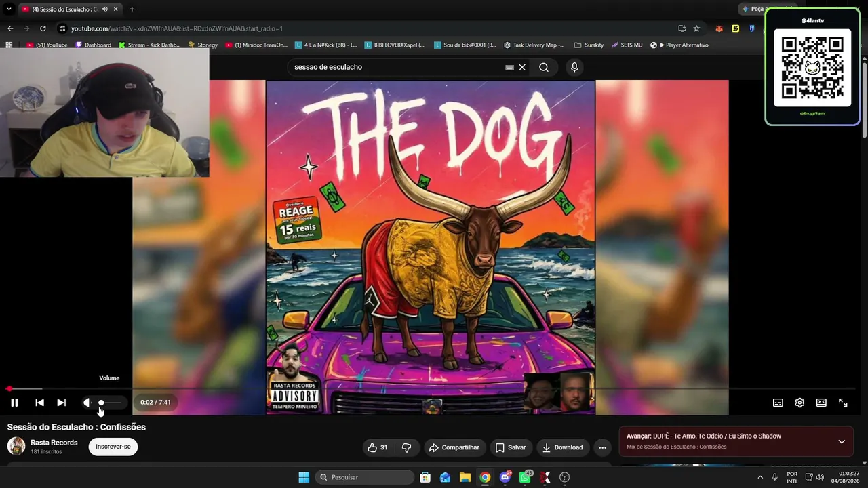Dislike the video with thumbs down

pos(407,447)
